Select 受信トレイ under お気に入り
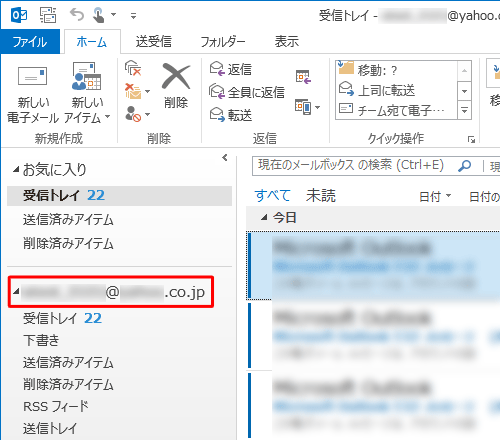The image size is (500, 440). click(119, 196)
